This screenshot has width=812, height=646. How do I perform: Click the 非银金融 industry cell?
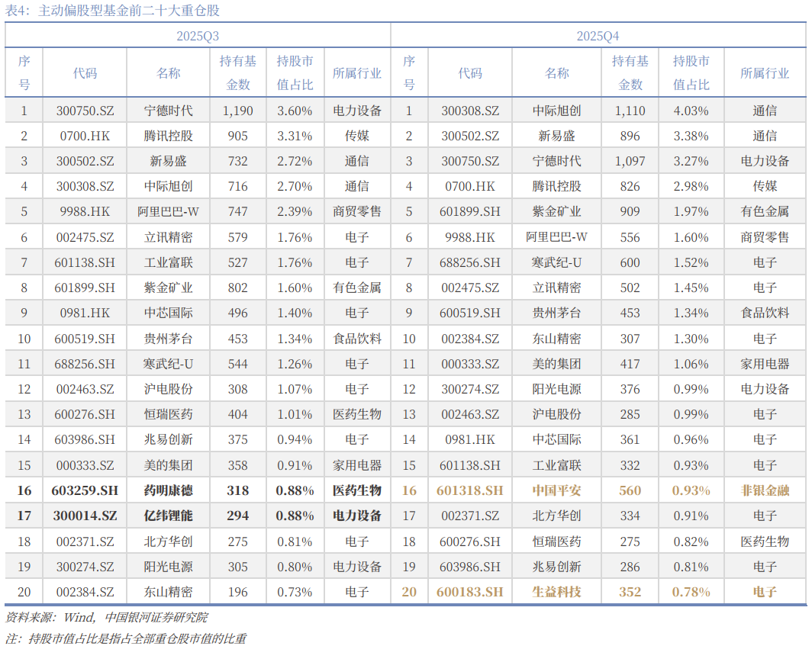click(765, 490)
